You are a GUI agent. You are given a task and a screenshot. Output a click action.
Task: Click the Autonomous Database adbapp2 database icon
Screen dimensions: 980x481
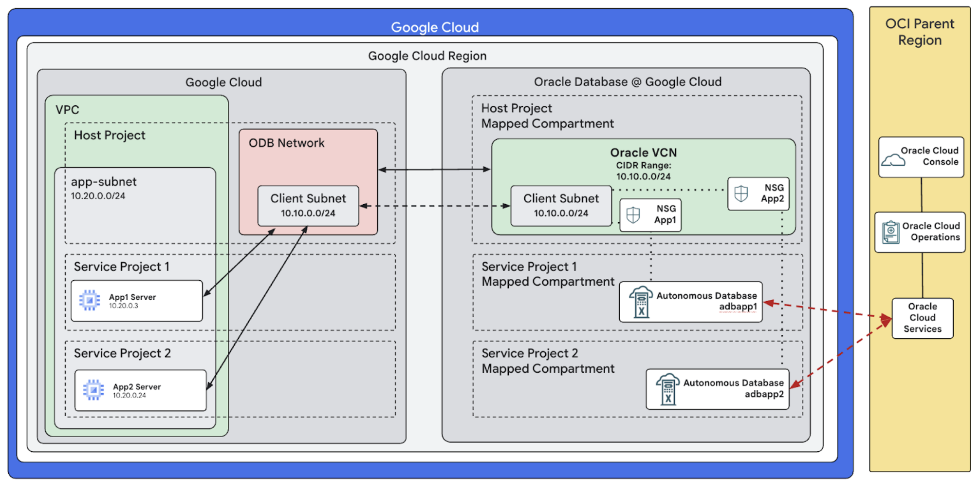coord(667,389)
